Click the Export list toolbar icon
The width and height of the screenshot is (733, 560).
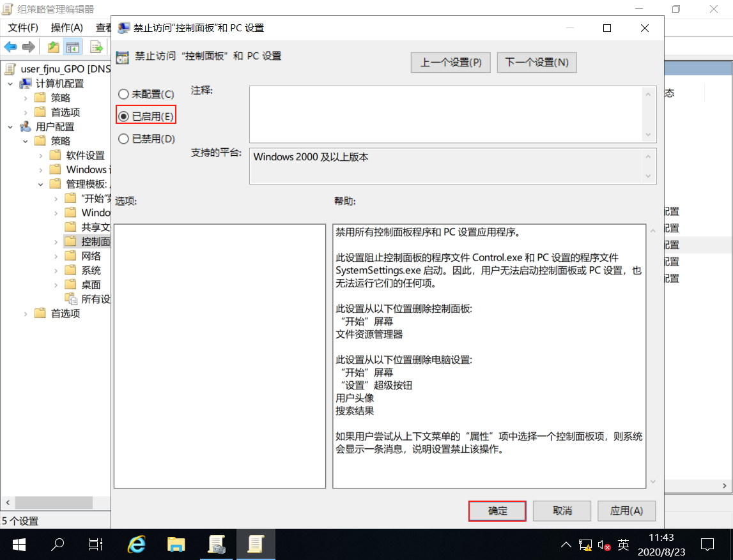[x=96, y=47]
